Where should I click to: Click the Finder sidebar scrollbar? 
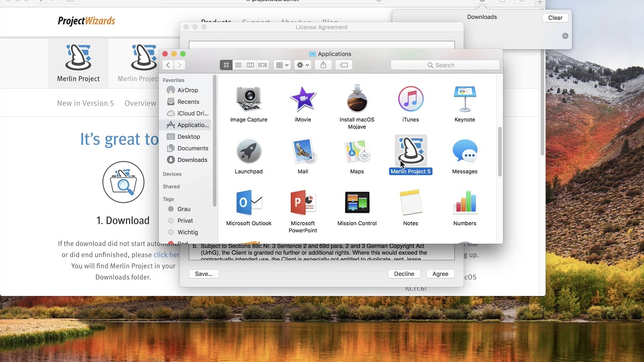point(214,141)
